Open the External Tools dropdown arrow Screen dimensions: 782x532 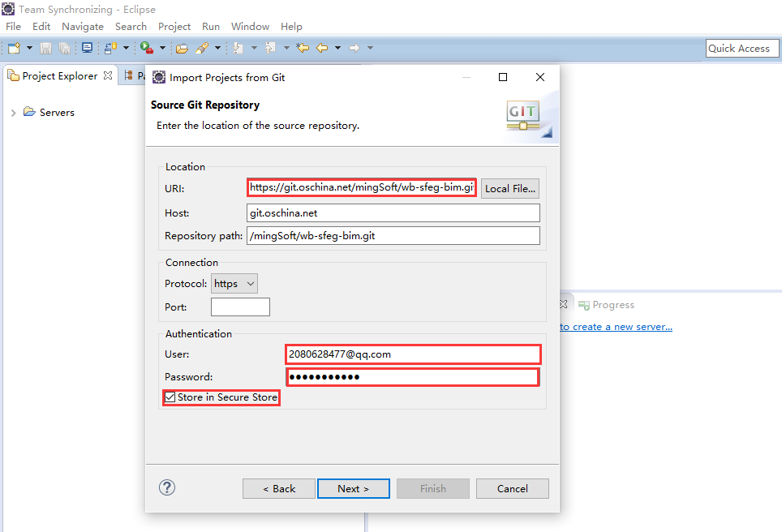pos(162,48)
